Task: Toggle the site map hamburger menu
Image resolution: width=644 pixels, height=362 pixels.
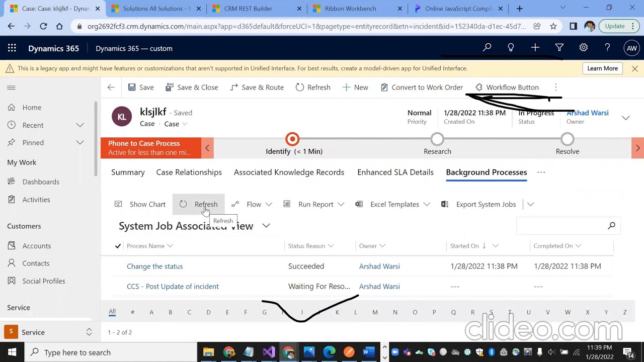Action: pyautogui.click(x=11, y=87)
